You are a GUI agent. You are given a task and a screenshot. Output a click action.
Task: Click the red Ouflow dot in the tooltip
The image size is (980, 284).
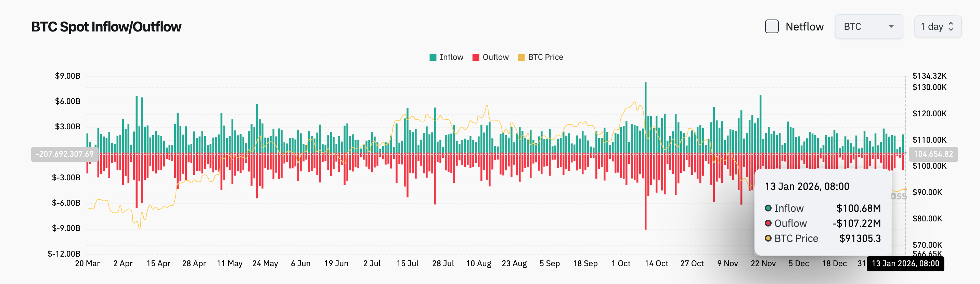coord(768,223)
